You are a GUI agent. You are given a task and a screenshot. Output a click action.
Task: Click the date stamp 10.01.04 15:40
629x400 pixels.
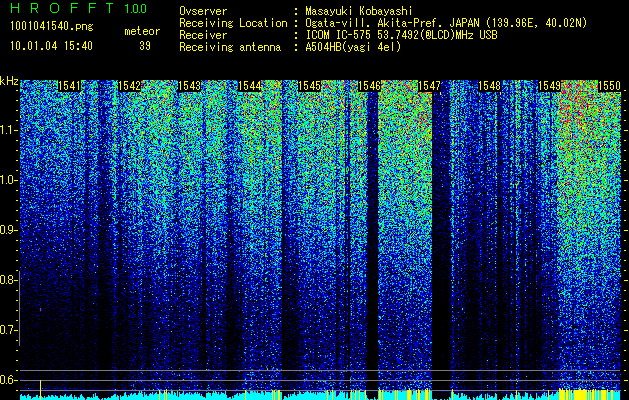pos(51,46)
